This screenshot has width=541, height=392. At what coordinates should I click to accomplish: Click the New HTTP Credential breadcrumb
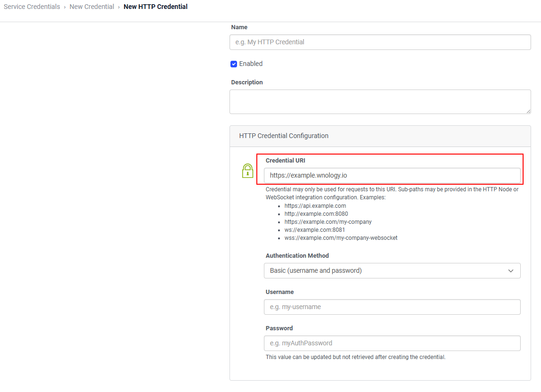point(156,7)
